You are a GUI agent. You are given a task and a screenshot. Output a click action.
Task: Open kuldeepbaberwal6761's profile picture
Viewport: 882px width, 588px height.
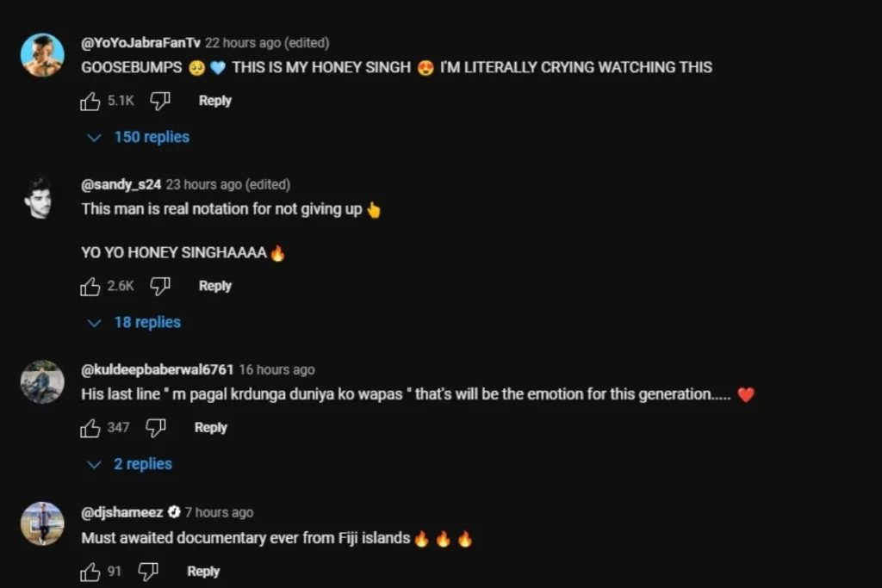click(x=42, y=381)
